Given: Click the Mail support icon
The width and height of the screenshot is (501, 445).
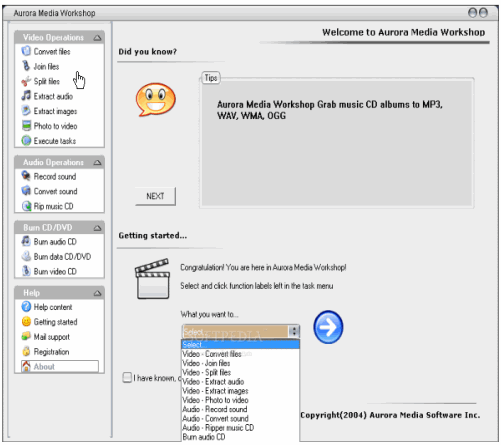Looking at the screenshot, I should (26, 336).
